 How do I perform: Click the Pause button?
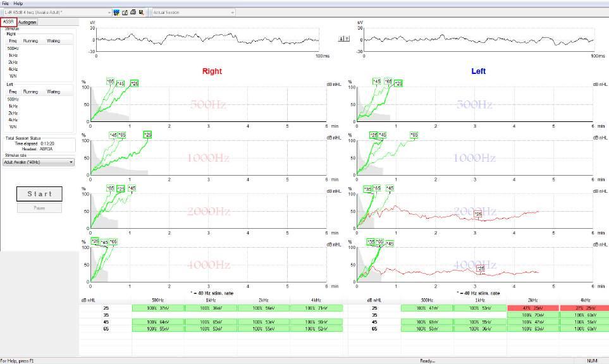pyautogui.click(x=39, y=208)
